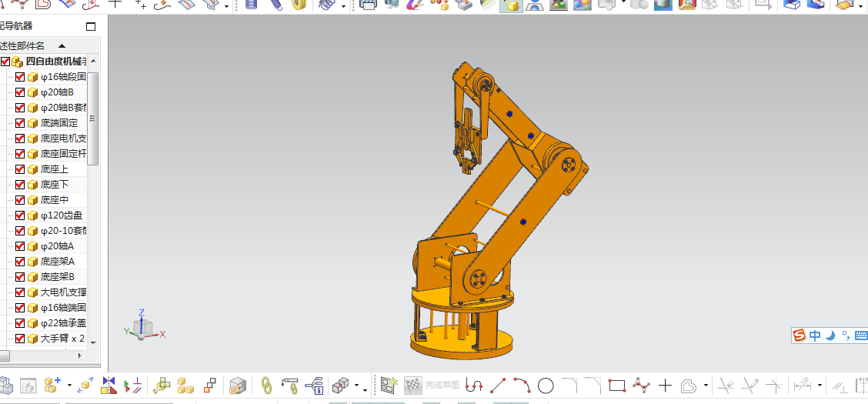Open dropdown arrow next to Add Component
868x404 pixels.
69,386
